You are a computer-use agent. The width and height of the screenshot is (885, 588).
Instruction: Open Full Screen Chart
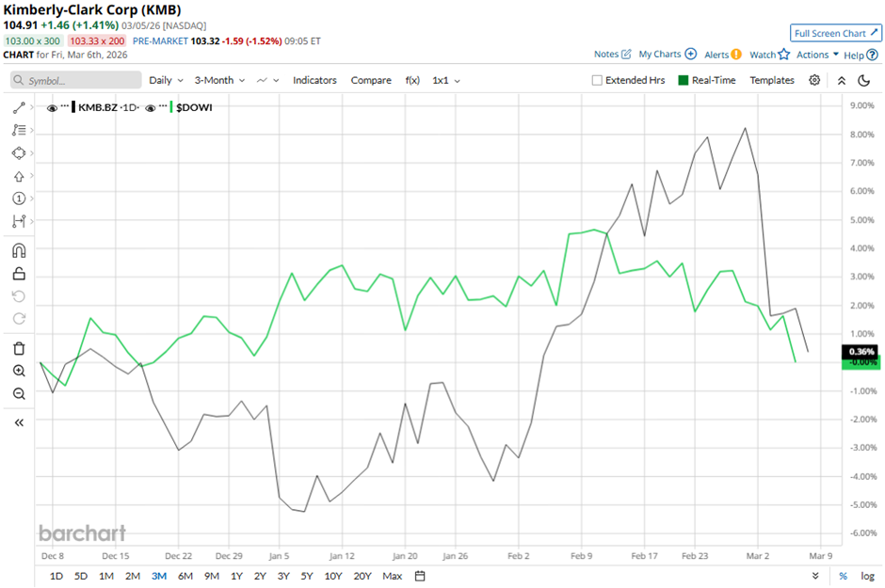(x=835, y=33)
